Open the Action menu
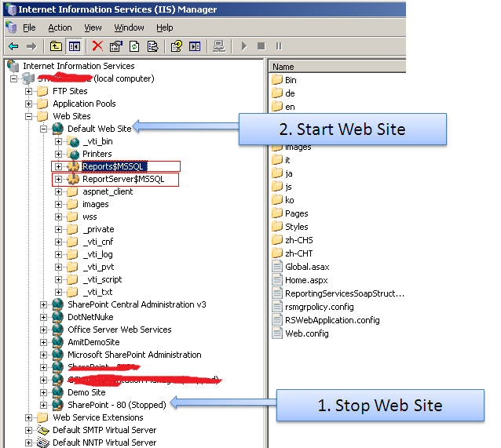This screenshot has height=448, width=501. pyautogui.click(x=60, y=27)
